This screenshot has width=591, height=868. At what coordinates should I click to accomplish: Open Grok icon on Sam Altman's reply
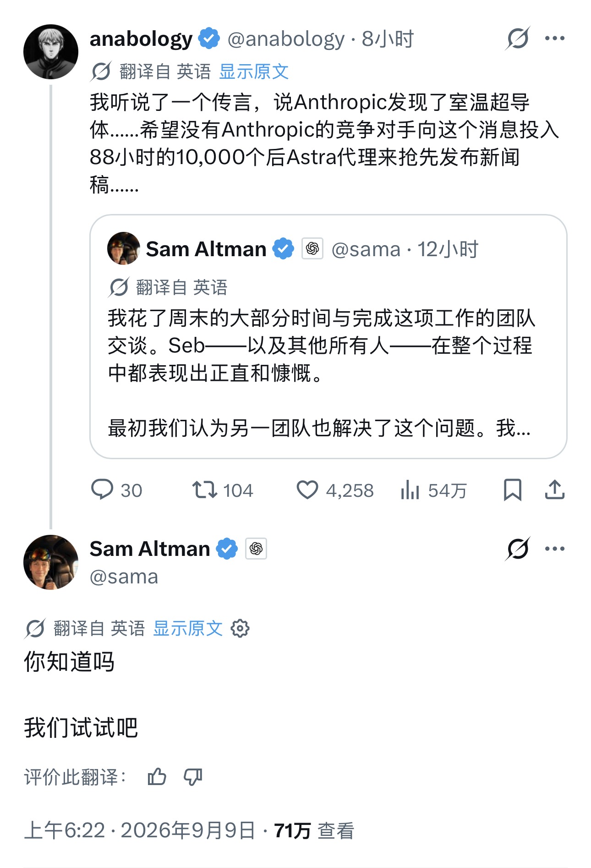point(518,549)
